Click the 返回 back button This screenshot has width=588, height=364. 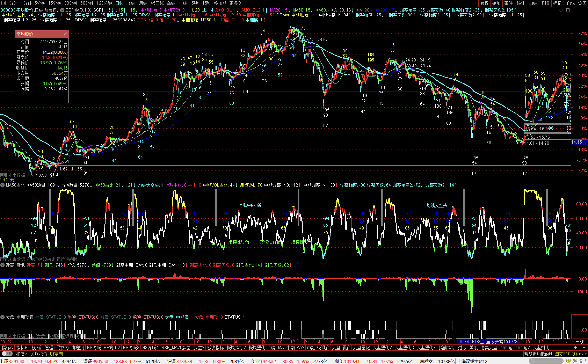click(582, 3)
